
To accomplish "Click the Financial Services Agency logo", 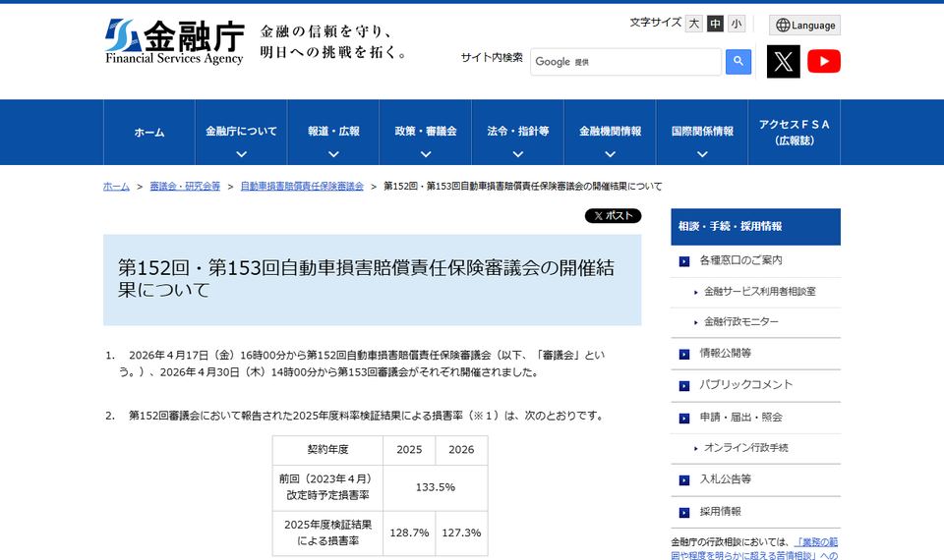I will 175,41.
